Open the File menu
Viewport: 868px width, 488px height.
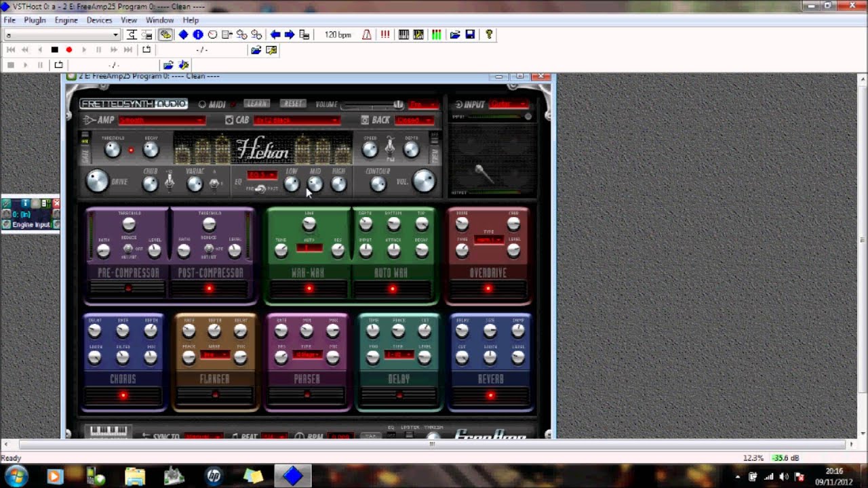pos(9,20)
